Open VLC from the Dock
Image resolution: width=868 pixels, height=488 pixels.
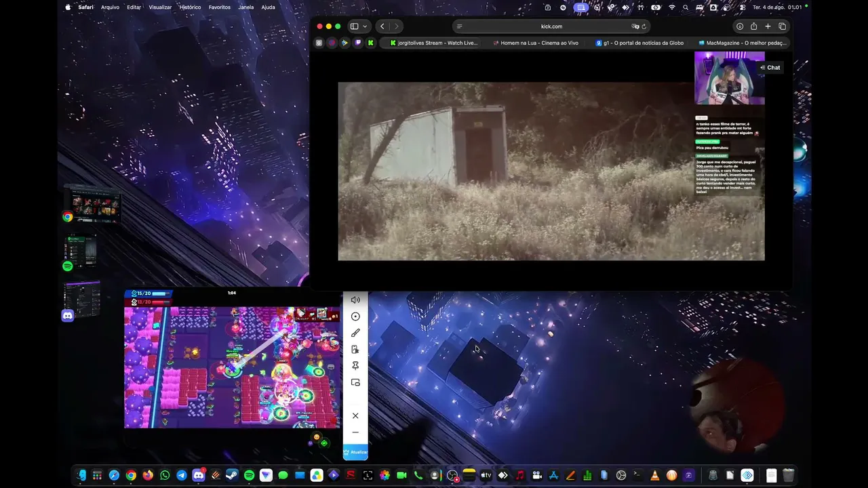click(654, 475)
